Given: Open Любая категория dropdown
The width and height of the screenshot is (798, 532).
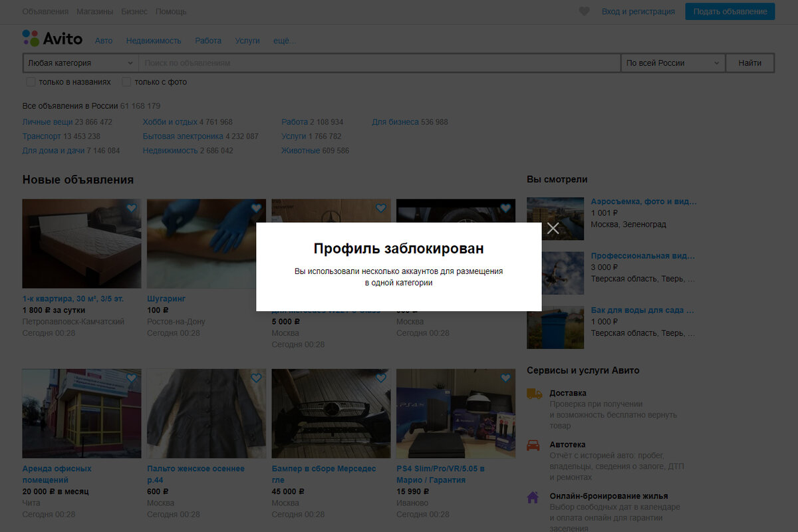Looking at the screenshot, I should point(80,63).
